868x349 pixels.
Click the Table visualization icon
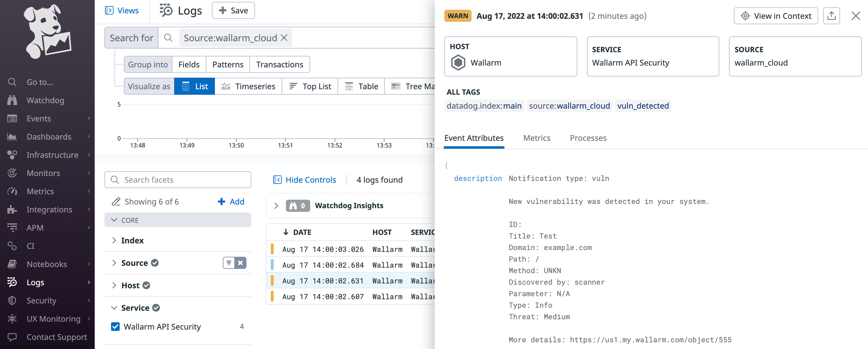pyautogui.click(x=349, y=86)
